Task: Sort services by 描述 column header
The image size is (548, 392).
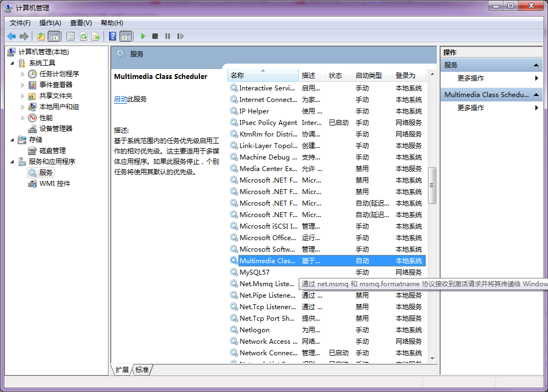Action: pyautogui.click(x=312, y=75)
